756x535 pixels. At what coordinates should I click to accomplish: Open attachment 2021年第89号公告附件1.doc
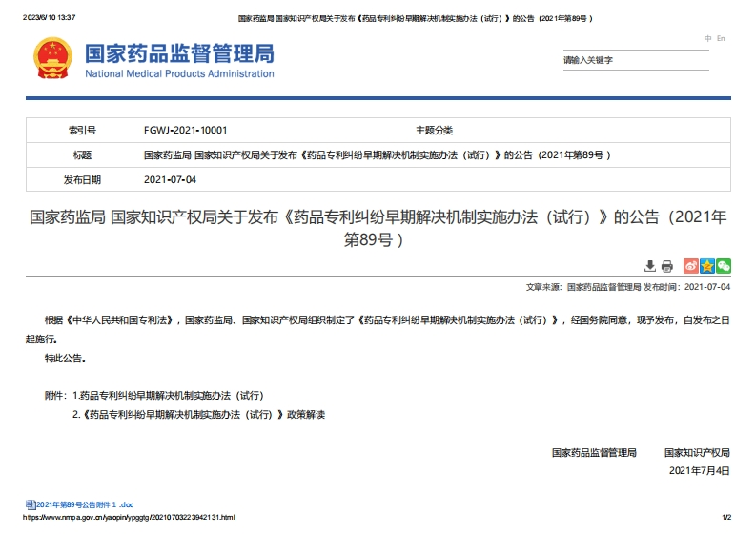85,504
